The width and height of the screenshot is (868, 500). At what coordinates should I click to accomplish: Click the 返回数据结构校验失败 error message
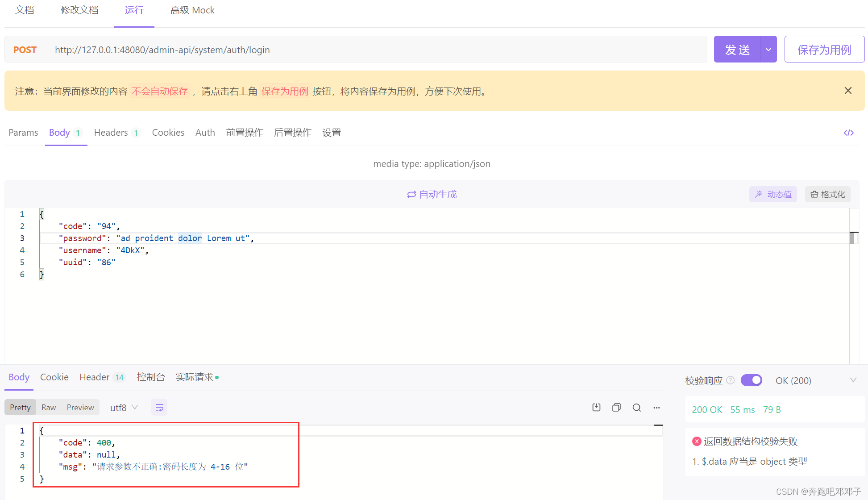pyautogui.click(x=751, y=442)
